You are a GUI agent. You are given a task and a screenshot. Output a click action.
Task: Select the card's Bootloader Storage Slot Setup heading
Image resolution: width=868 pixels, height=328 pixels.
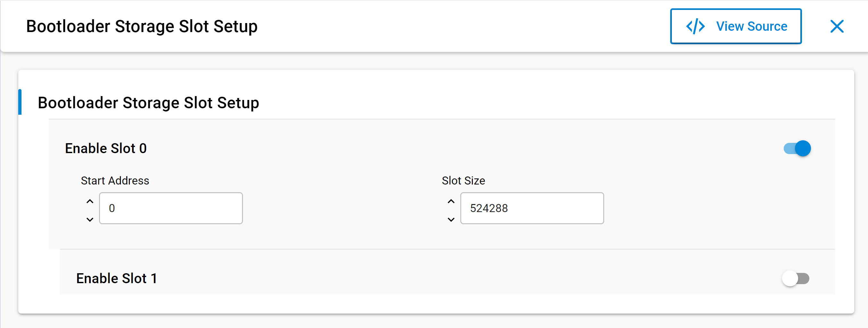click(148, 103)
